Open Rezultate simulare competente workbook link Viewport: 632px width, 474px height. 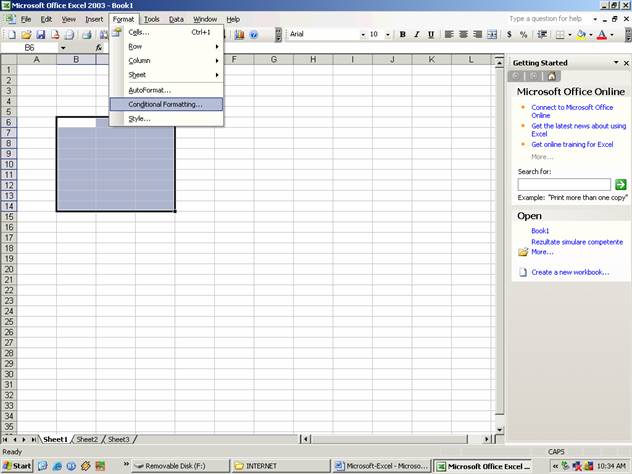tap(577, 242)
